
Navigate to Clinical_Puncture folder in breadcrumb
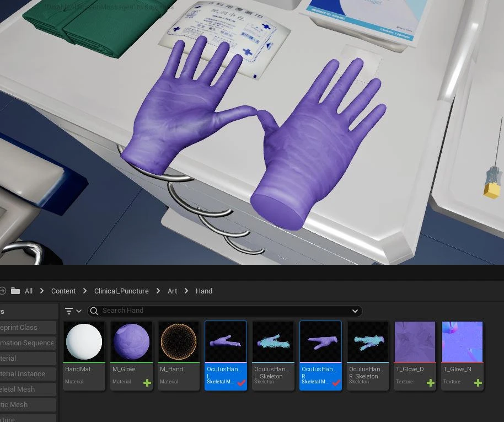tap(121, 291)
